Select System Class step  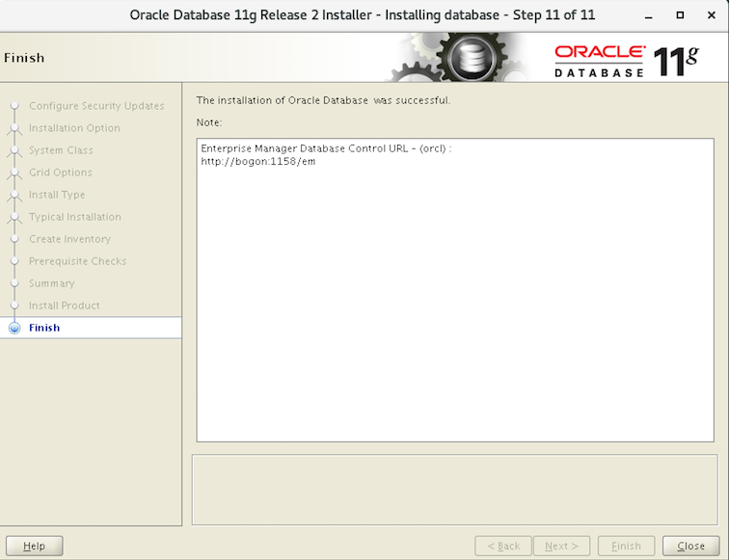pyautogui.click(x=61, y=150)
